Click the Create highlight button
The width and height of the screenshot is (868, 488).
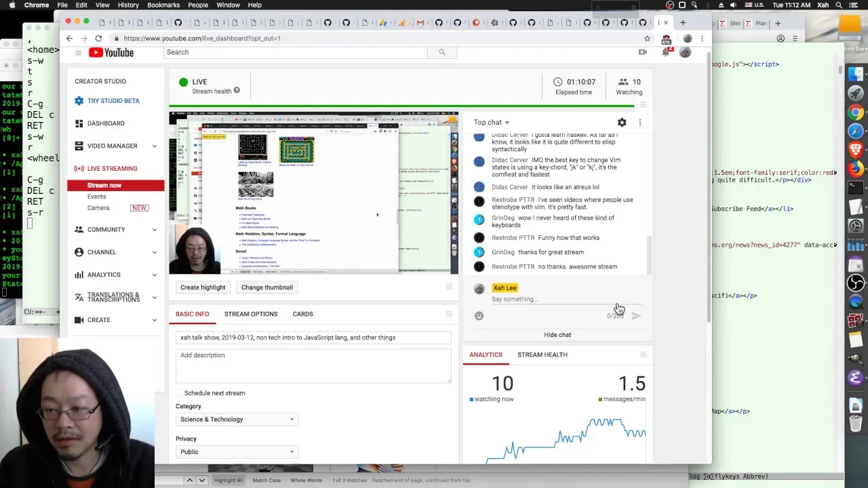coord(203,287)
